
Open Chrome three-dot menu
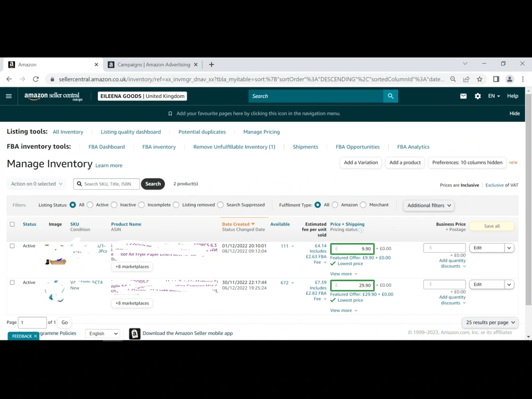click(523, 79)
